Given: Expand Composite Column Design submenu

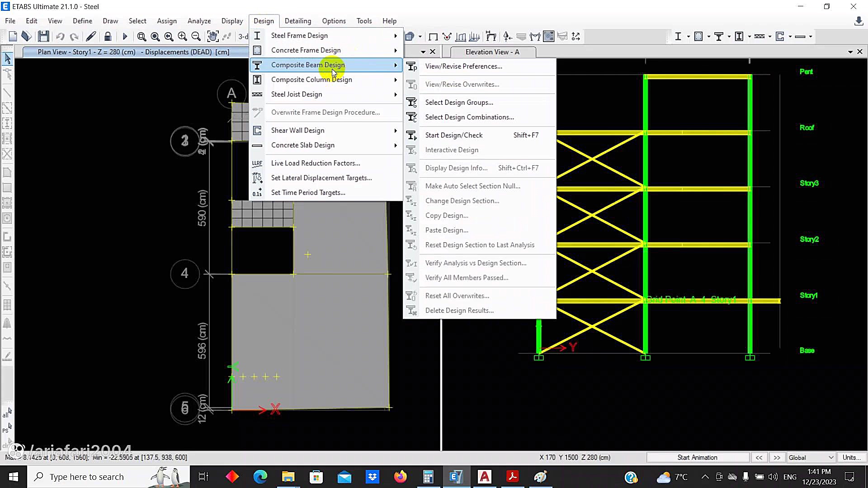Looking at the screenshot, I should point(325,80).
